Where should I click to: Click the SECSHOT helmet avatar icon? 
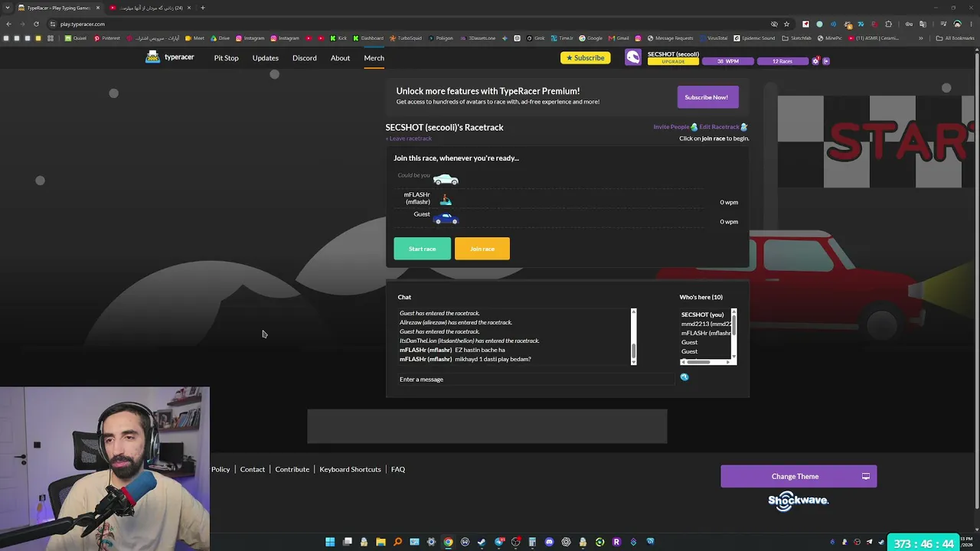632,57
